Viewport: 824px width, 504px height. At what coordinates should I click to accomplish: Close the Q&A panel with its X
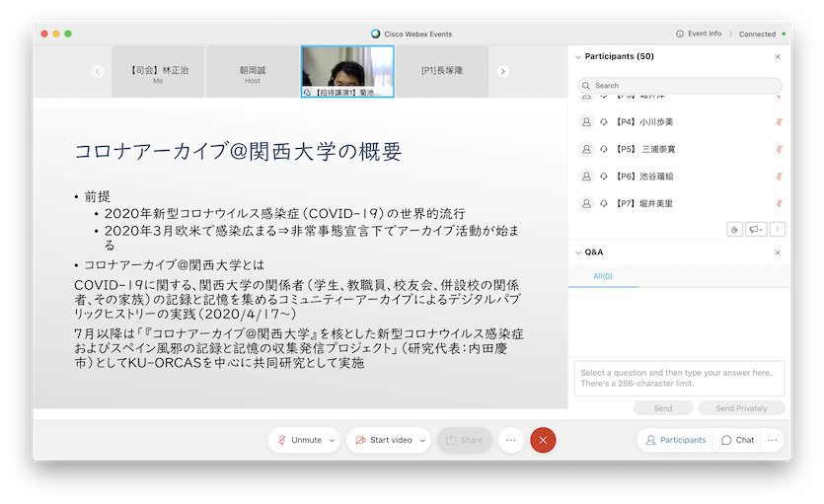pos(777,252)
